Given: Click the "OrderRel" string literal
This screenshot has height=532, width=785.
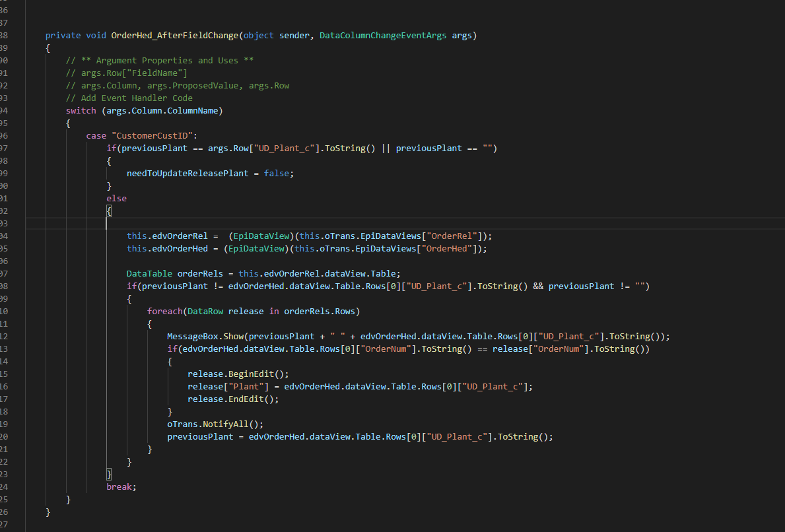Looking at the screenshot, I should coord(452,236).
